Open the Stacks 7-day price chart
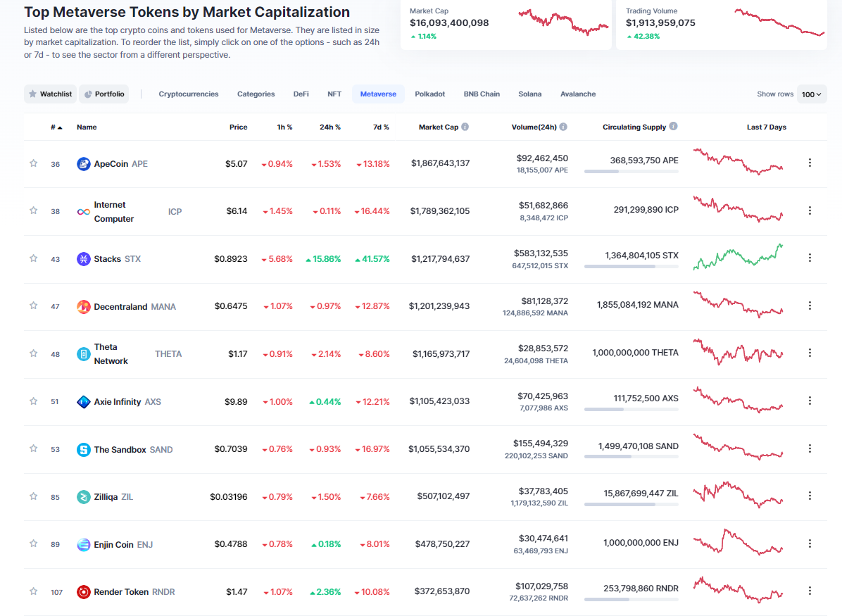Screen dimensions: 842x616 click(x=738, y=257)
